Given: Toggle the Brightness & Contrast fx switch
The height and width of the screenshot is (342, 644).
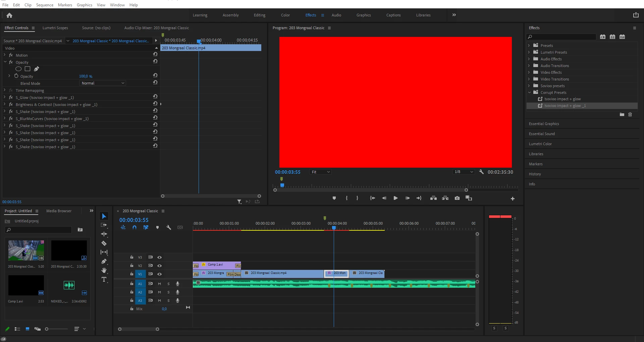Looking at the screenshot, I should pyautogui.click(x=11, y=105).
